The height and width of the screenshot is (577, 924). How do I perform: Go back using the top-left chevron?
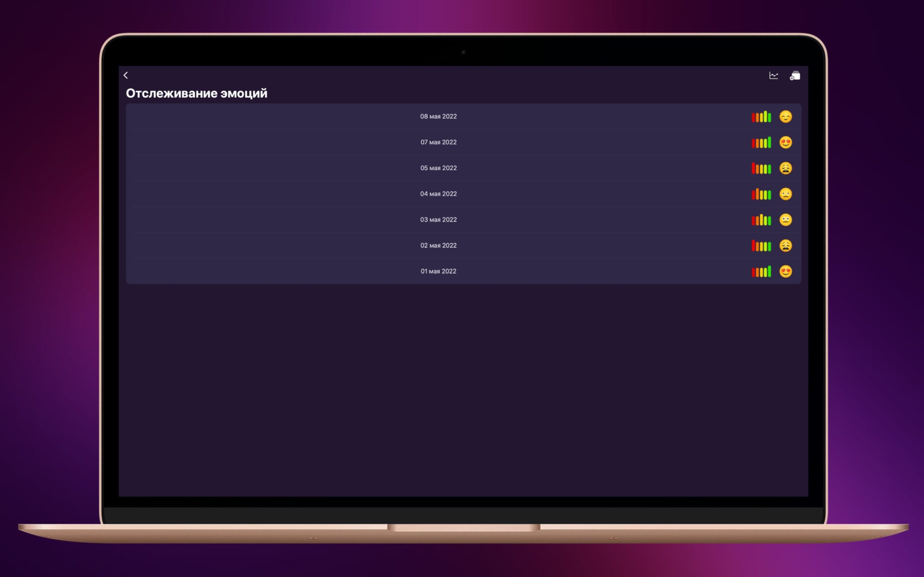(126, 75)
